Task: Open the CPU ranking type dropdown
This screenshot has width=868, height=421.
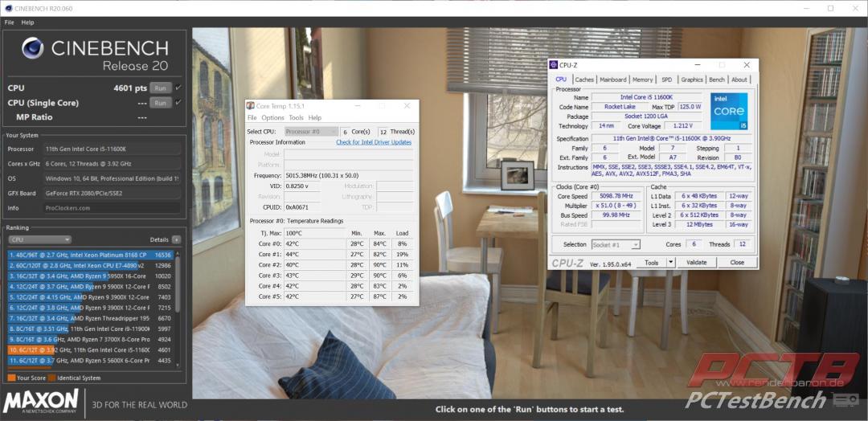Action: (39, 239)
